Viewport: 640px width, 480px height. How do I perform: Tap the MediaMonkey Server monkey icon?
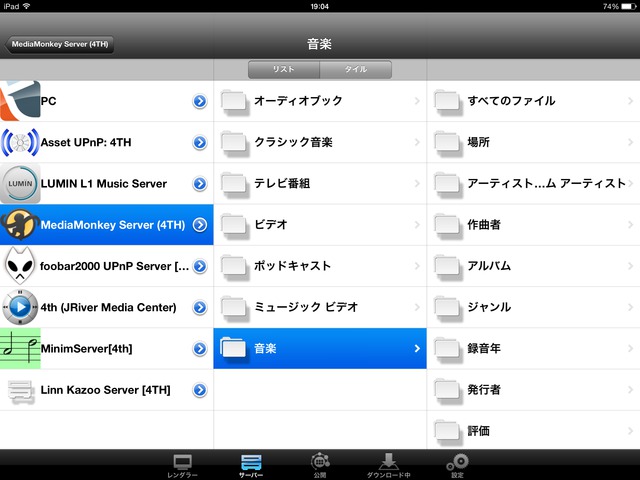tap(20, 224)
